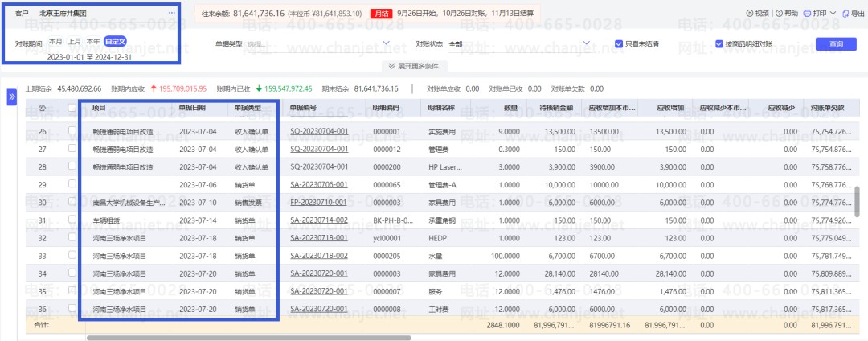Click the 明细名称 column header

point(441,108)
